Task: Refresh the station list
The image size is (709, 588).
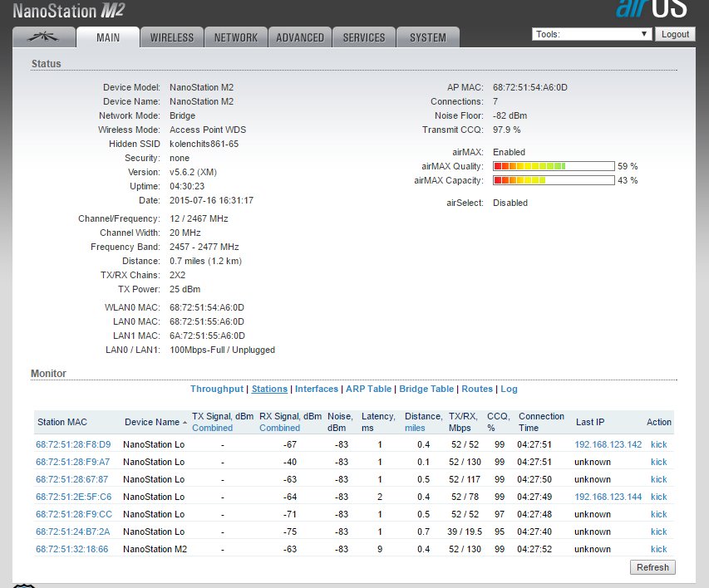Action: click(x=652, y=567)
